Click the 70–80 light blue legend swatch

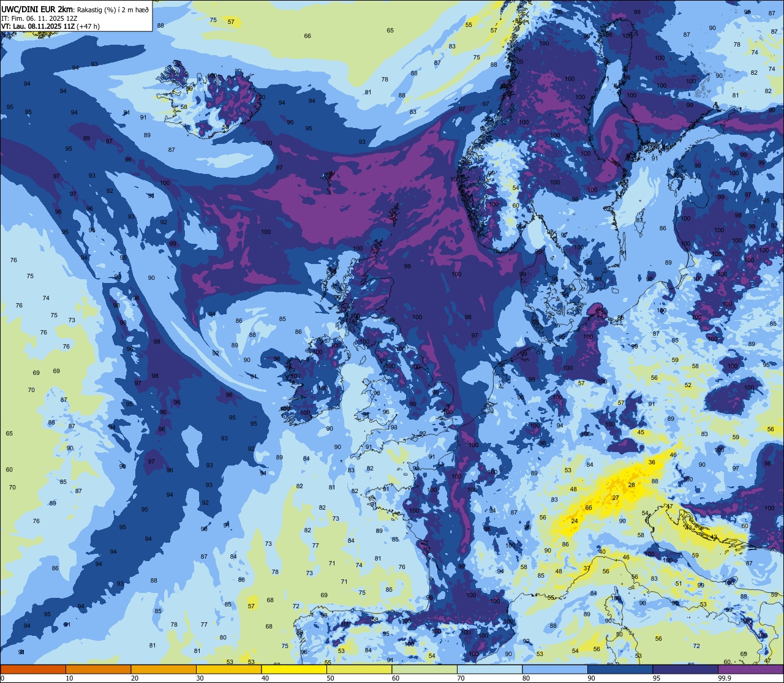[x=489, y=669]
